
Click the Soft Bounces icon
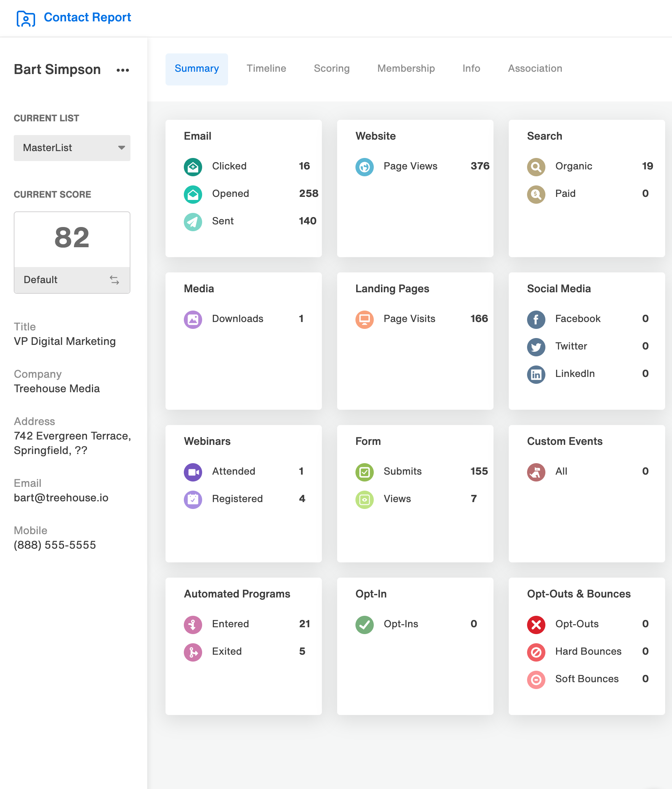(536, 680)
